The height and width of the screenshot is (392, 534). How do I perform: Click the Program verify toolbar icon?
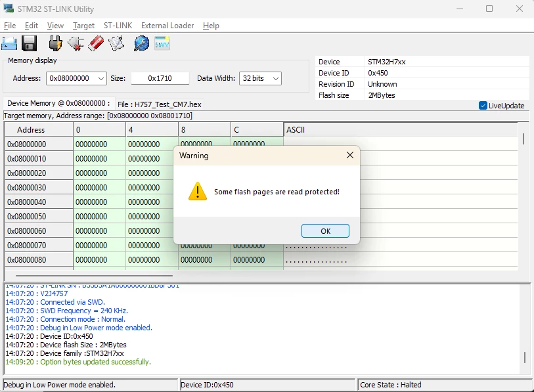tap(116, 43)
